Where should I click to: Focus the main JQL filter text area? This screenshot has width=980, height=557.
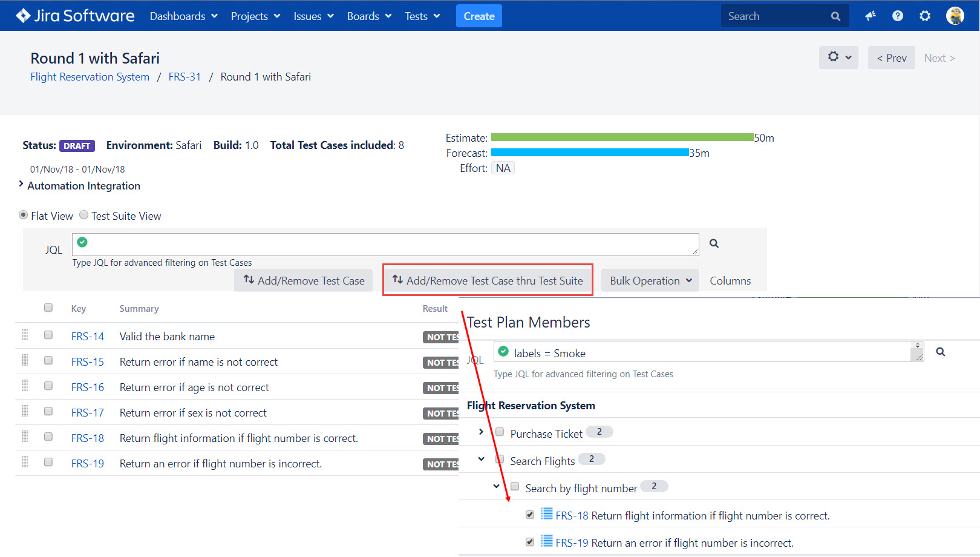click(x=385, y=245)
